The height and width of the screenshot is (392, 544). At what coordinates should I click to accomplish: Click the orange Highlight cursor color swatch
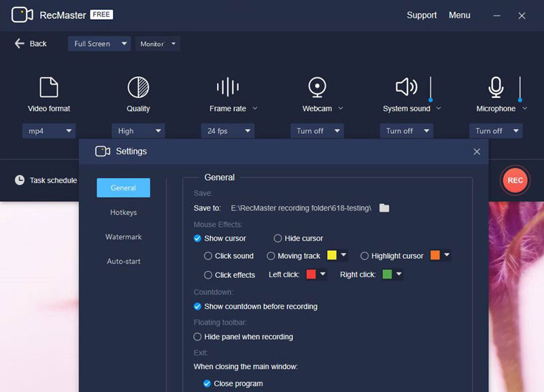tap(435, 255)
